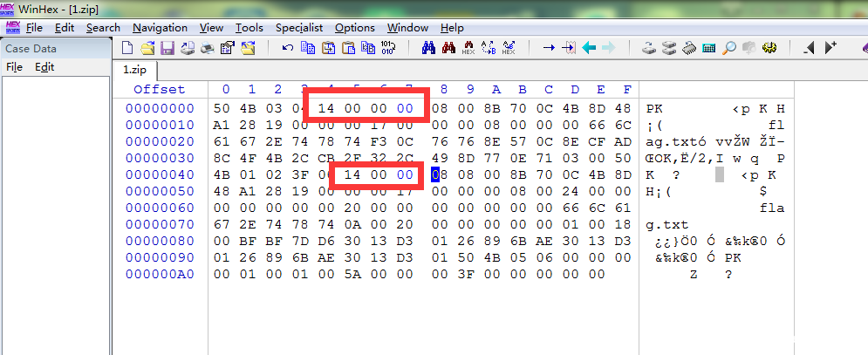Click the Go To Offset arrow icon
The height and width of the screenshot is (355, 868).
549,48
